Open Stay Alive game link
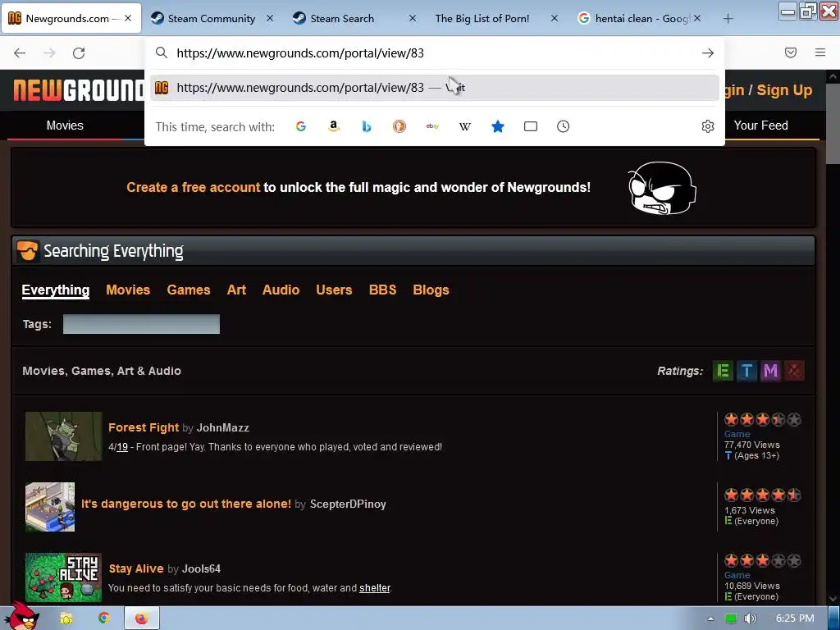This screenshot has width=840, height=630. 136,569
